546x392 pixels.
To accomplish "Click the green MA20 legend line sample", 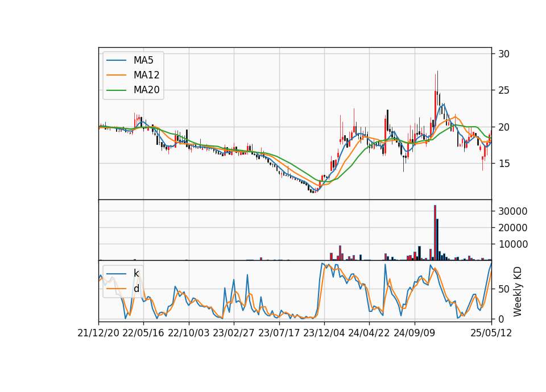I will click(x=116, y=90).
